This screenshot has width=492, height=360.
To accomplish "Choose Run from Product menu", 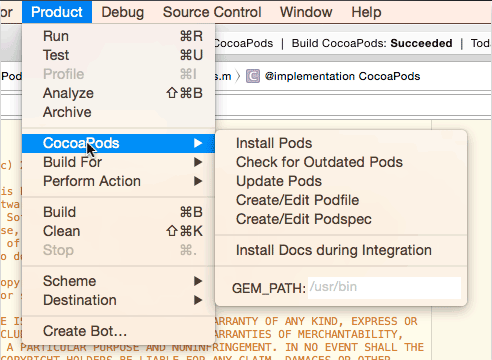I will click(118, 36).
